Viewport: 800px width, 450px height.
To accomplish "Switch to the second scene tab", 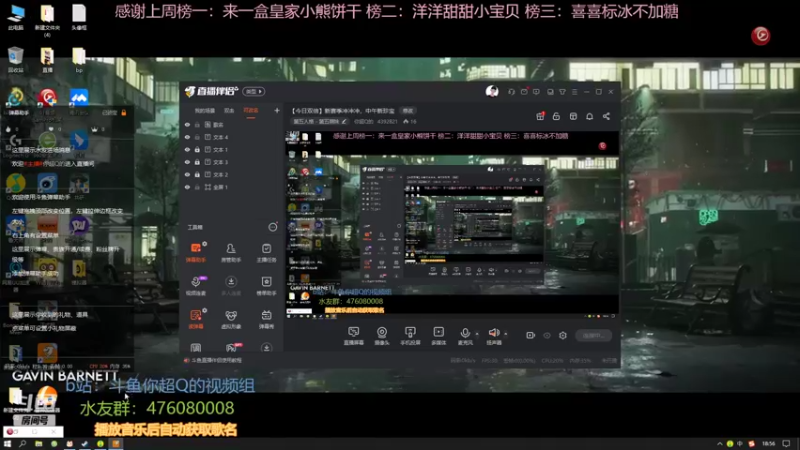I will [229, 111].
